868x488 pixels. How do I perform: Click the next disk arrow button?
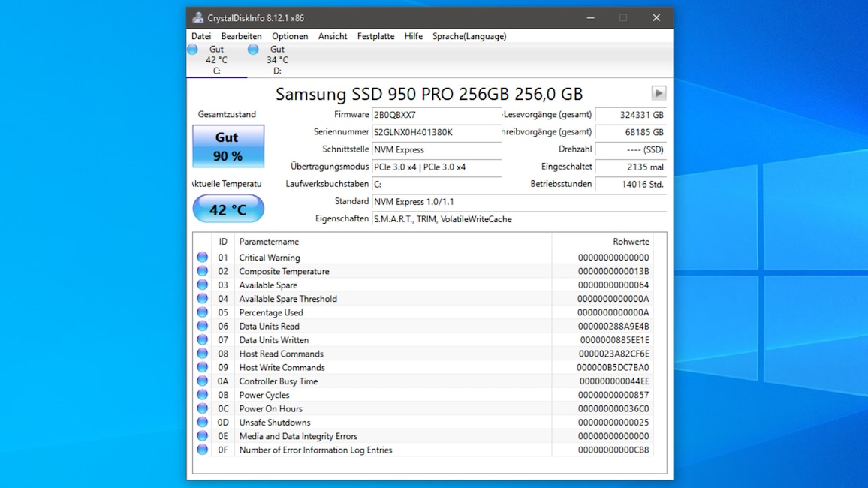pyautogui.click(x=659, y=93)
